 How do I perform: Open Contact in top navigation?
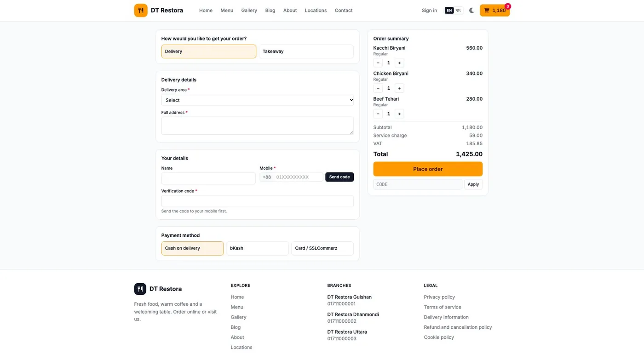[x=344, y=11]
